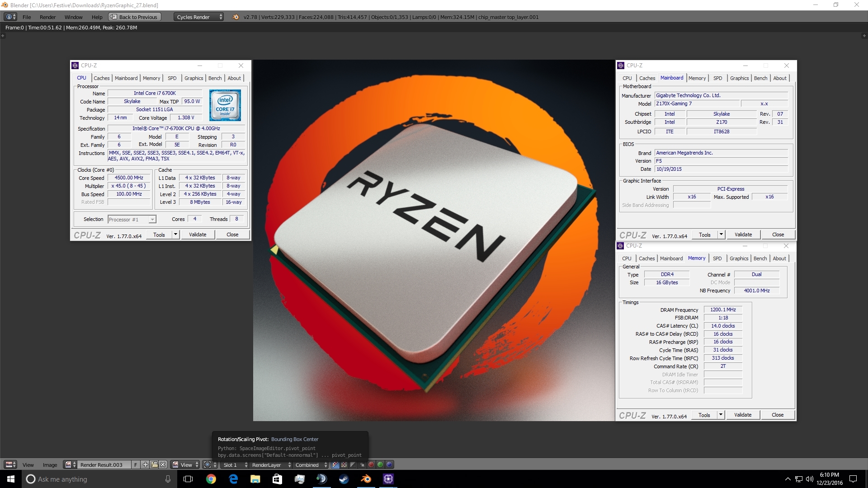Expand the Processor #1 selection dropdown

pos(152,220)
